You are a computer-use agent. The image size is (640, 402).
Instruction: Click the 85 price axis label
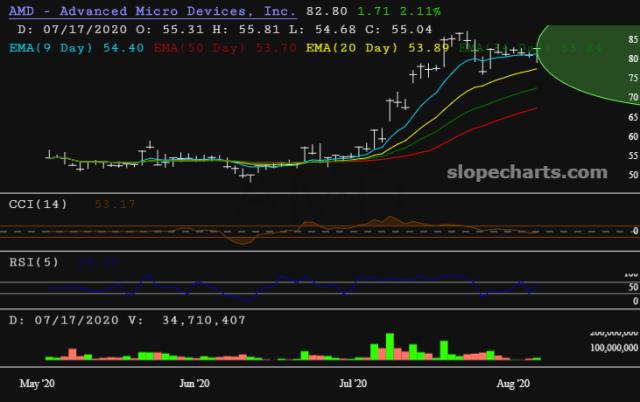tap(633, 40)
